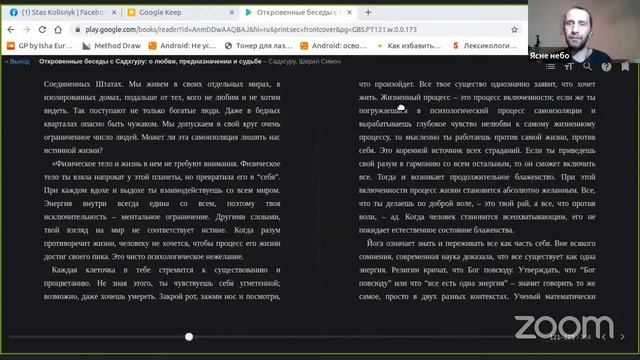Click the Zoom participant video thumbnail

584,31
